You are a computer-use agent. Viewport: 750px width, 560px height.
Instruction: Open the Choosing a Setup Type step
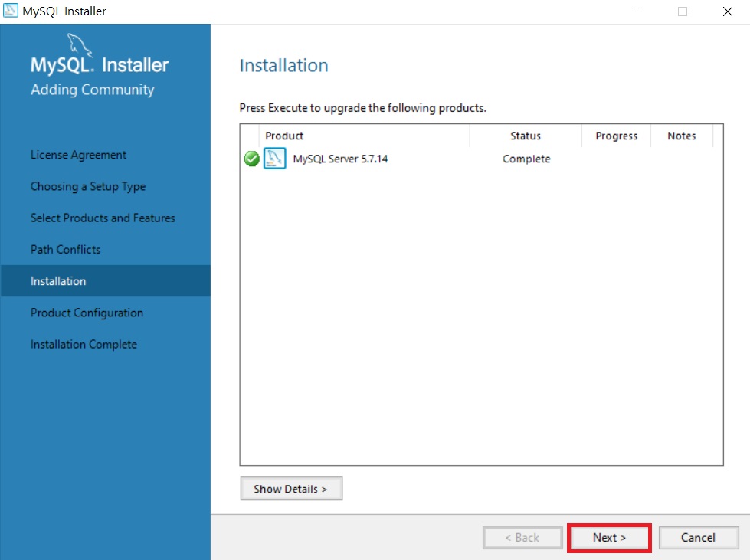point(88,186)
